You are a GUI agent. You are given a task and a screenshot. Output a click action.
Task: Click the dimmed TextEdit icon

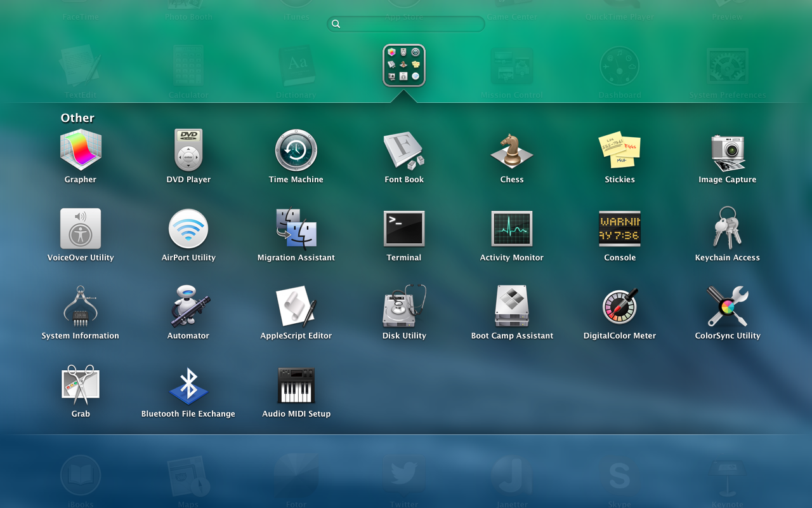(x=81, y=65)
